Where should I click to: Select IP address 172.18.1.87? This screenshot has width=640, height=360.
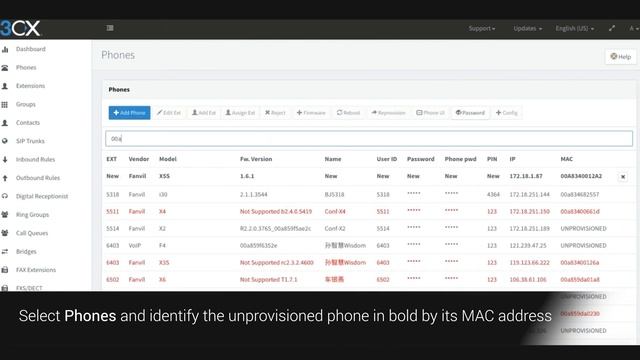(x=526, y=176)
